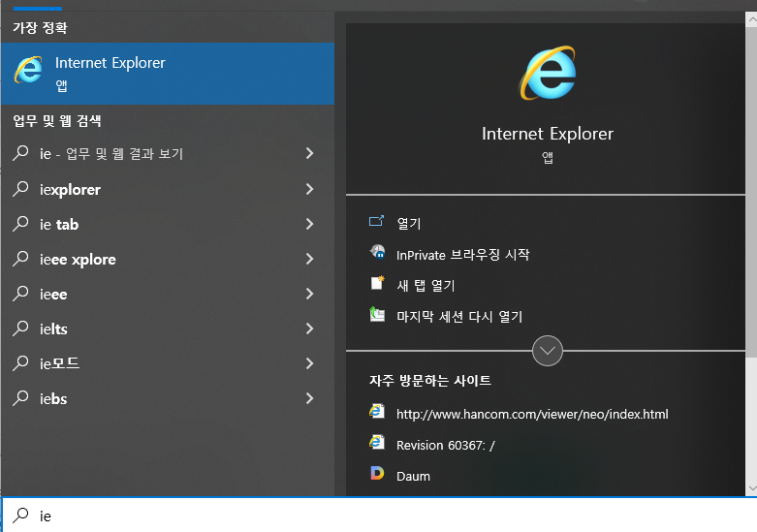This screenshot has width=757, height=532.
Task: Open the Daum frequent site
Action: point(413,476)
